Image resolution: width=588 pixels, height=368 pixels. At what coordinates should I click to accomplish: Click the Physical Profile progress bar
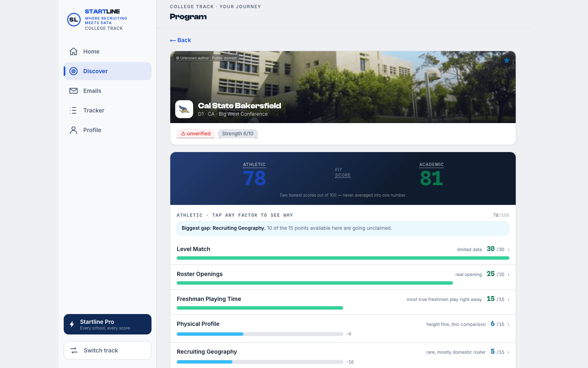260,334
